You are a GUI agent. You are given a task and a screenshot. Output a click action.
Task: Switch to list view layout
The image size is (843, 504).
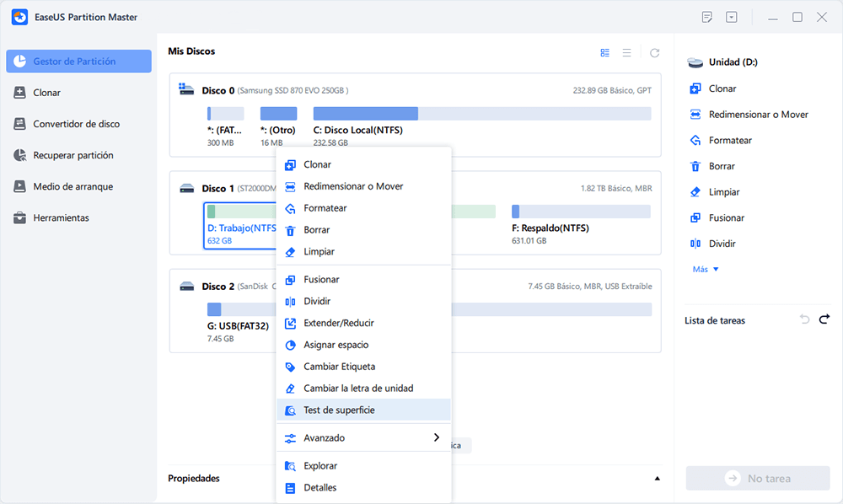tap(627, 52)
